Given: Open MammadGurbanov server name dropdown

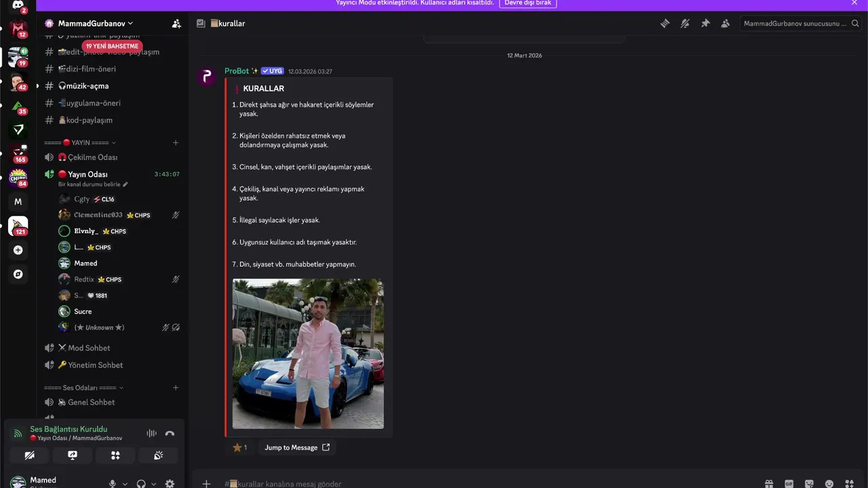Looking at the screenshot, I should coord(96,23).
